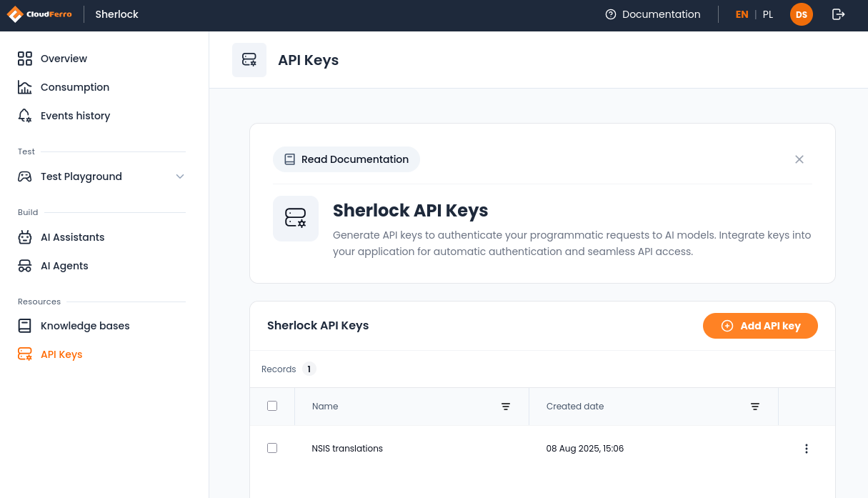Click the AI Assistants robot icon
The width and height of the screenshot is (868, 498).
click(x=25, y=237)
